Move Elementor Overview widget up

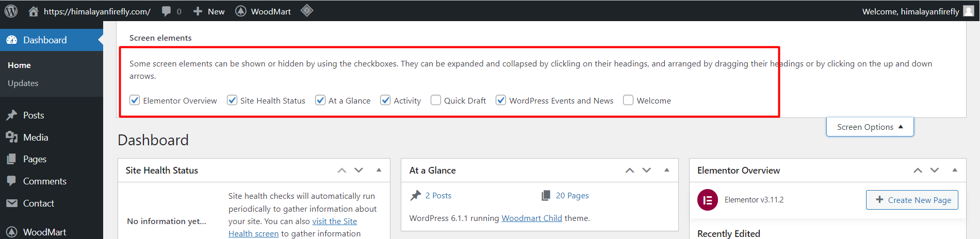(918, 170)
